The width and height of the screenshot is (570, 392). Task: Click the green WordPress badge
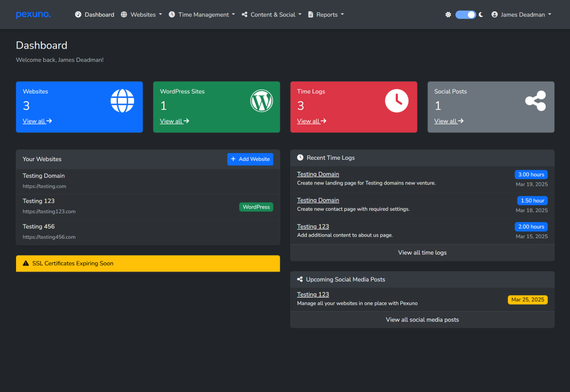[256, 207]
